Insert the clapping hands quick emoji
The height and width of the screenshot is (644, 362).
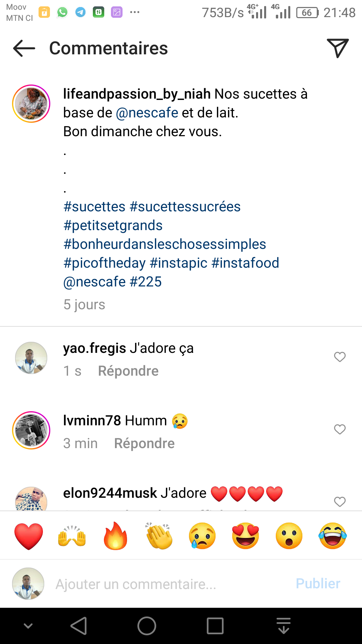click(159, 536)
